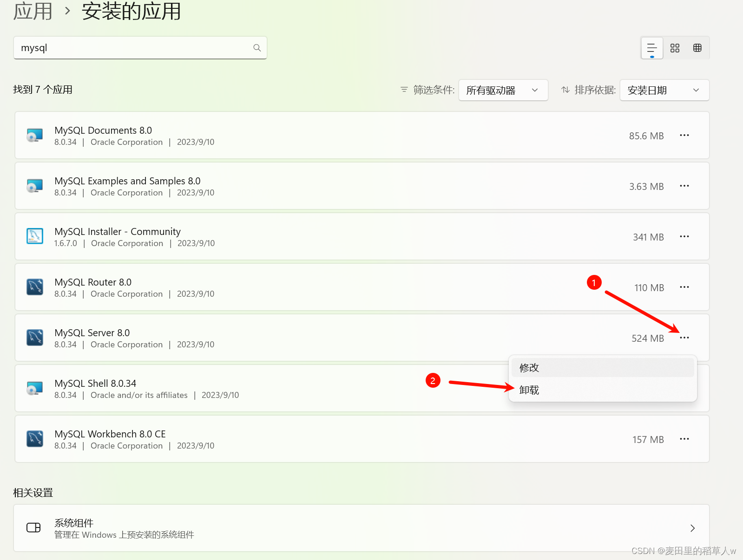The height and width of the screenshot is (560, 743).
Task: Switch to list view layout
Action: click(x=652, y=48)
